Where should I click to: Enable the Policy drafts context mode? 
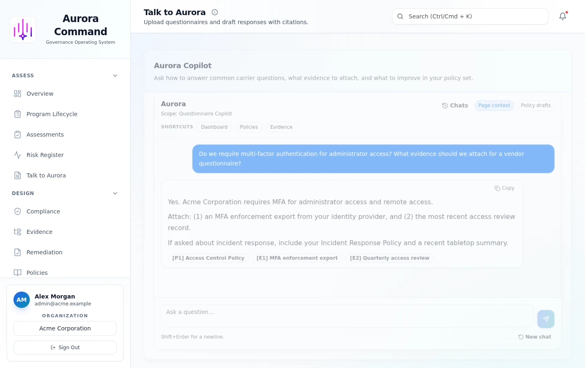[536, 105]
